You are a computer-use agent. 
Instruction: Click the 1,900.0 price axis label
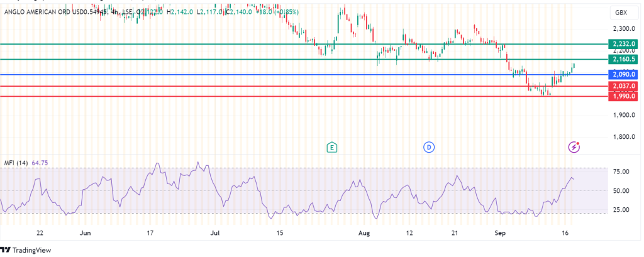[x=625, y=115]
